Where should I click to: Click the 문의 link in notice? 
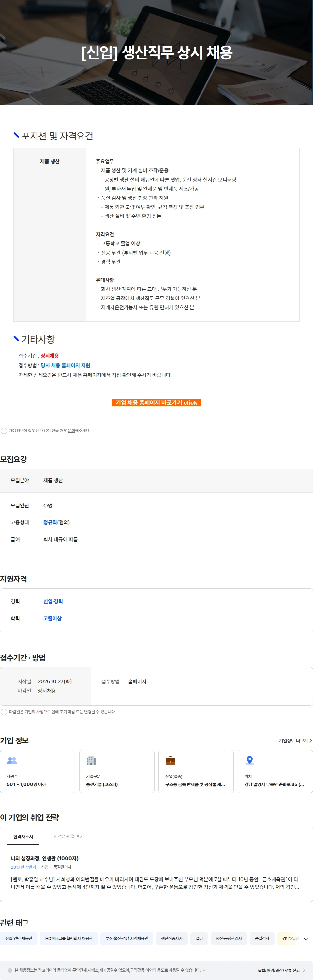pyautogui.click(x=71, y=431)
